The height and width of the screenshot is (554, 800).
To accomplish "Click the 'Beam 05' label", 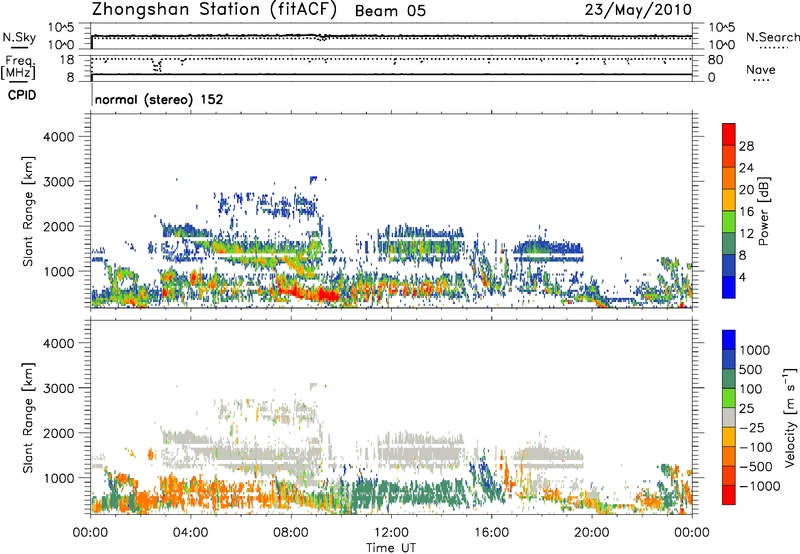I will (x=390, y=11).
